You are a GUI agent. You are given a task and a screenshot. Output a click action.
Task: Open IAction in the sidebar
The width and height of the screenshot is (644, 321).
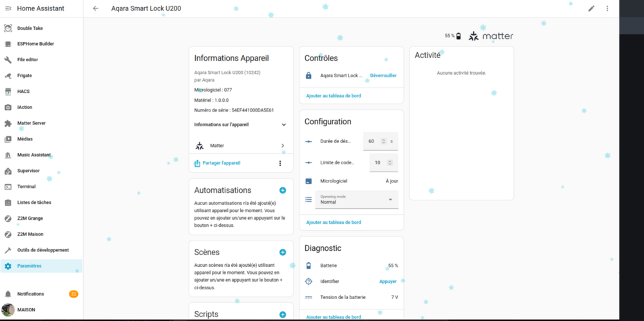(41, 107)
